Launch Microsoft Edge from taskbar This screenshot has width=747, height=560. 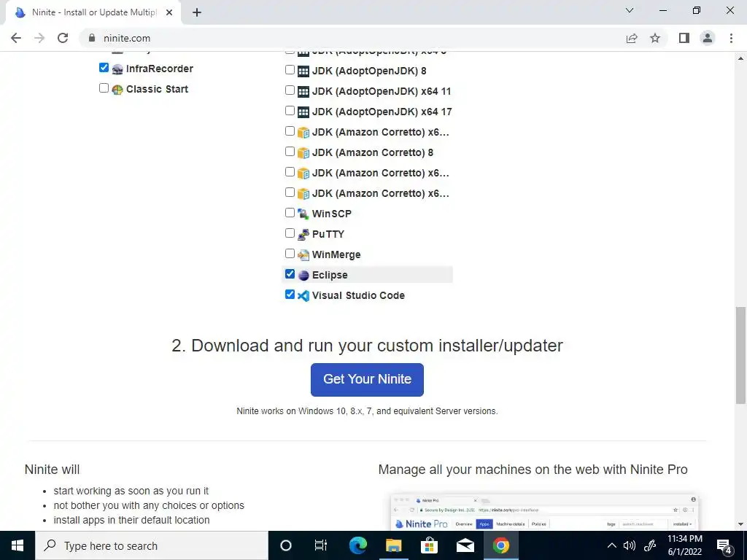(x=357, y=545)
